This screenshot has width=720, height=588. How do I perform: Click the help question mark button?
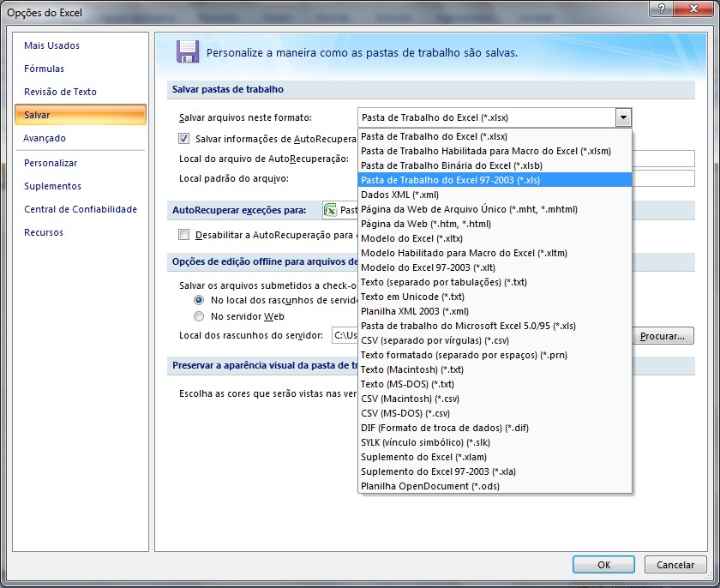(660, 9)
